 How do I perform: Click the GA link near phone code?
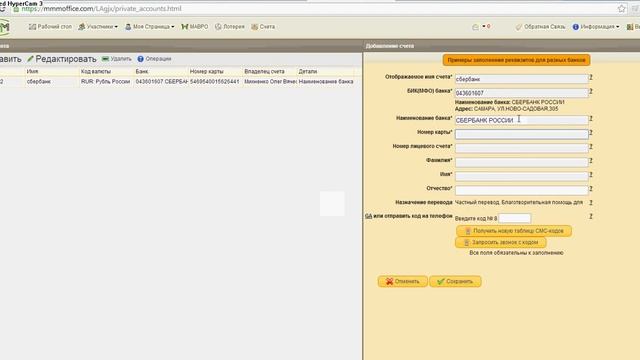coord(368,216)
